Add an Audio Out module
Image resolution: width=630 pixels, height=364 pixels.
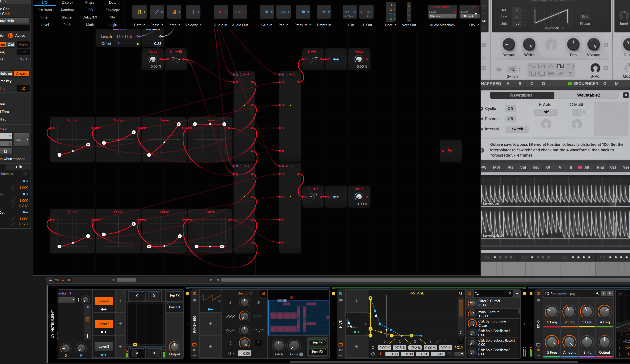(x=240, y=12)
